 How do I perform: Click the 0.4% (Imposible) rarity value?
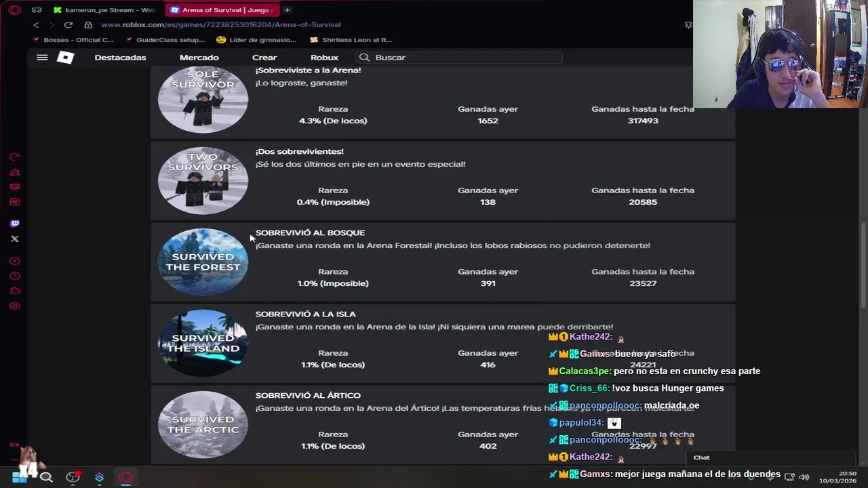tap(333, 202)
